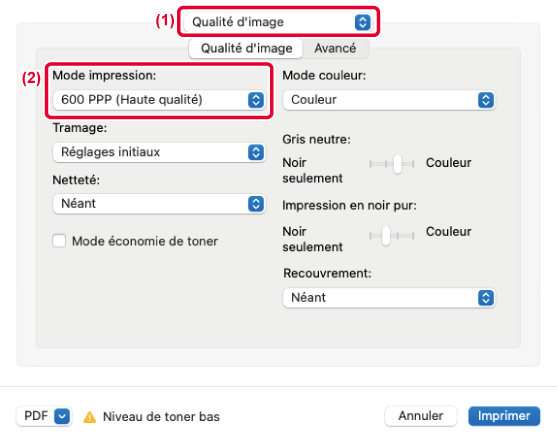Switch to the Avancé tab
Screen dimensions: 557x442
click(x=335, y=48)
